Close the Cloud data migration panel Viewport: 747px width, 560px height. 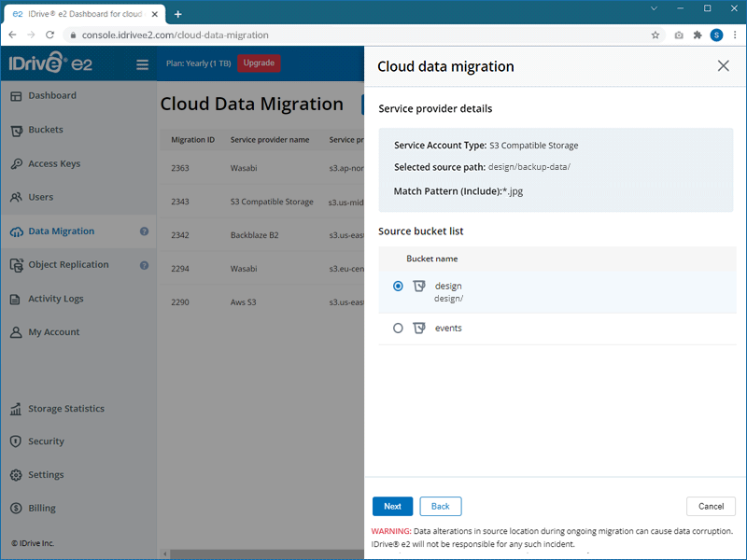[723, 66]
